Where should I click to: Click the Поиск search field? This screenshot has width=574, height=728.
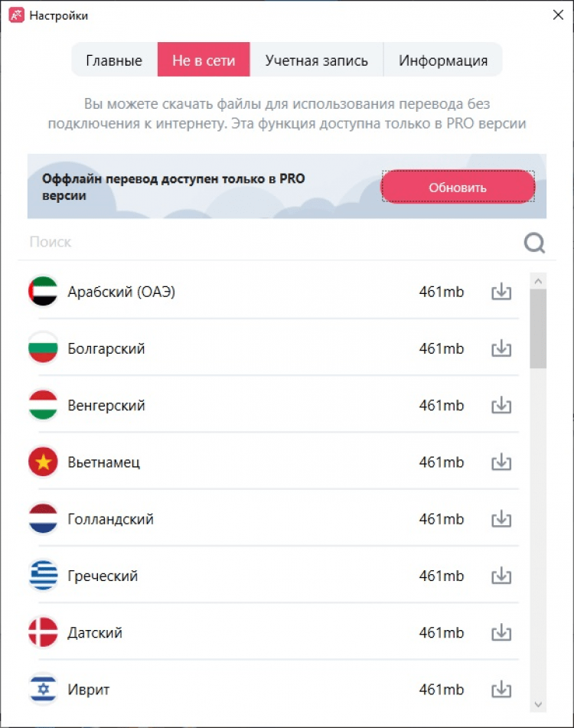tap(268, 242)
